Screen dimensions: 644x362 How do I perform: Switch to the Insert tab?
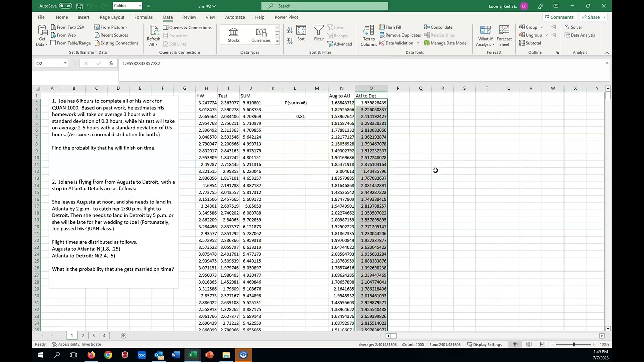coord(84,17)
